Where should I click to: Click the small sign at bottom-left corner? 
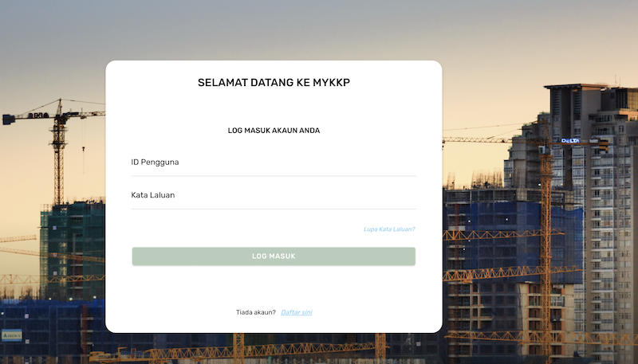11,335
